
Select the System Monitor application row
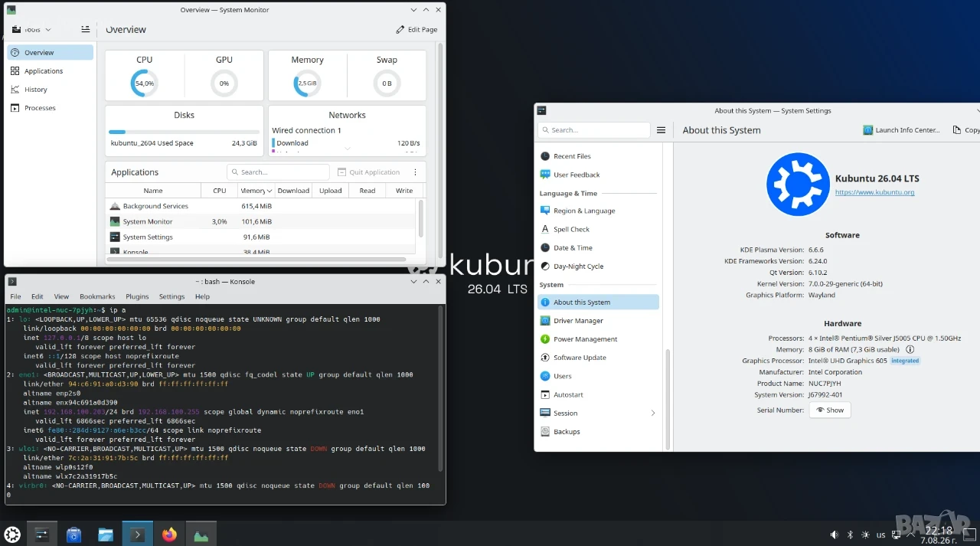pyautogui.click(x=260, y=221)
